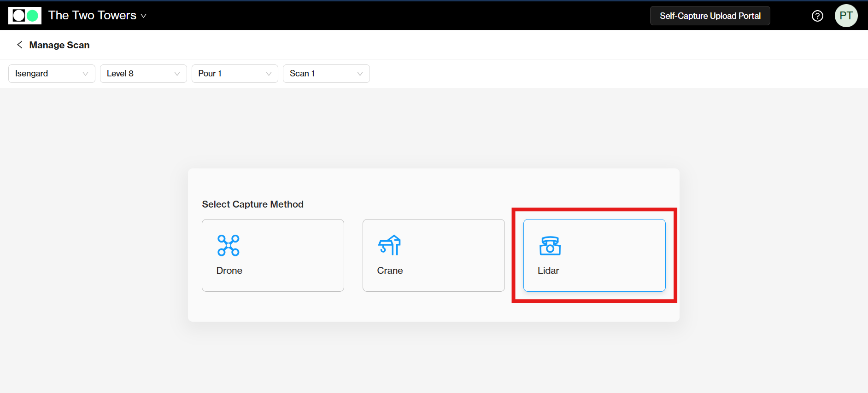The height and width of the screenshot is (393, 868).
Task: Expand the Pour 1 dropdown
Action: coord(235,74)
